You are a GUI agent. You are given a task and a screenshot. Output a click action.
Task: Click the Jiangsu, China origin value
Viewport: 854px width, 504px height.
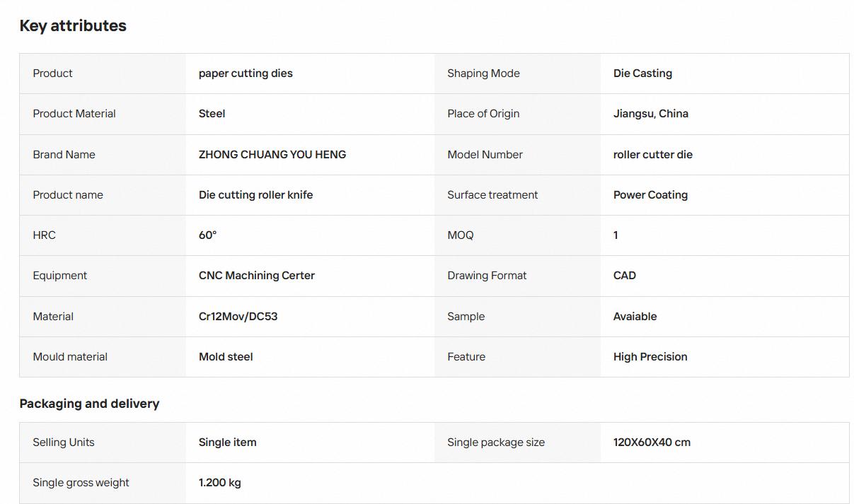[651, 114]
